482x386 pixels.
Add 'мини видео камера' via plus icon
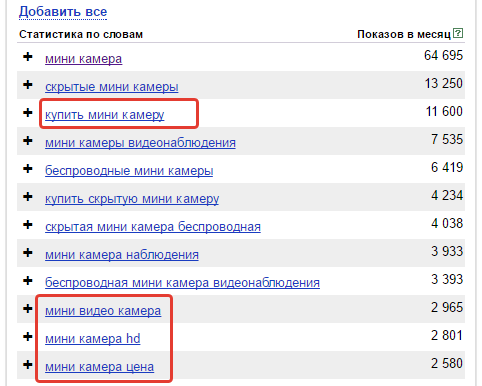point(28,309)
